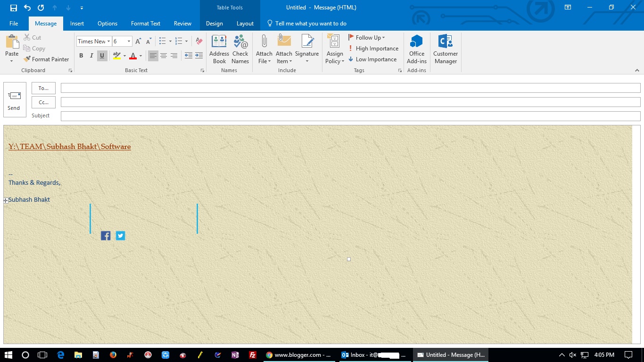
Task: Toggle Align Left
Action: 153,56
